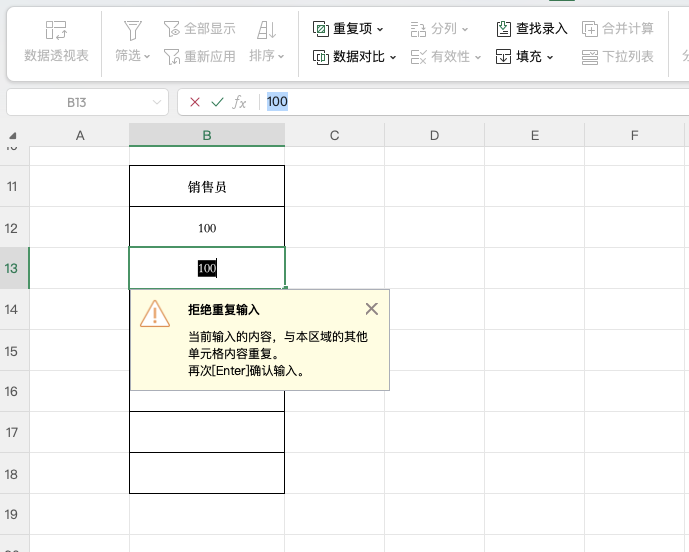Click the 查找录入 lookup entry button

tap(532, 29)
